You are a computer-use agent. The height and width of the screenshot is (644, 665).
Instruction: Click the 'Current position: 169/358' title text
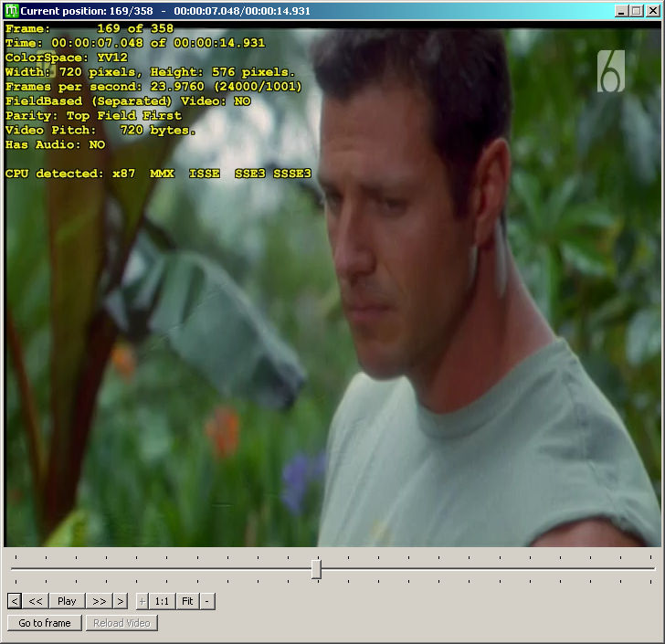tap(87, 11)
